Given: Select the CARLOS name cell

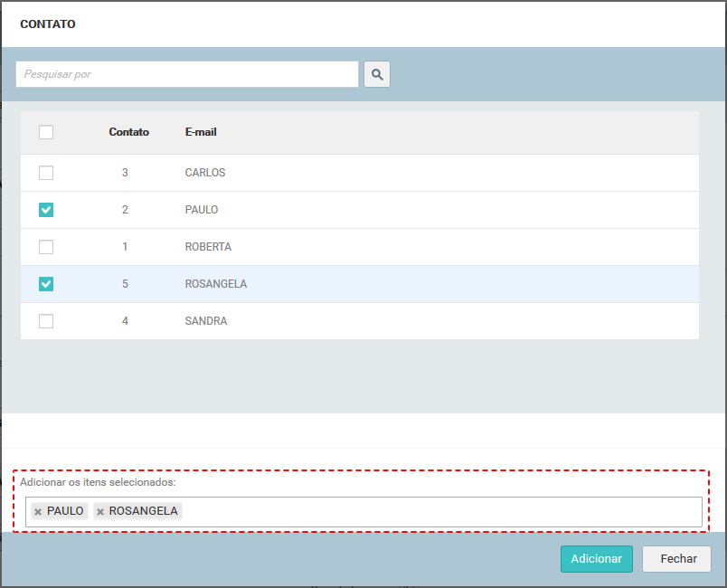Looking at the screenshot, I should (x=205, y=173).
